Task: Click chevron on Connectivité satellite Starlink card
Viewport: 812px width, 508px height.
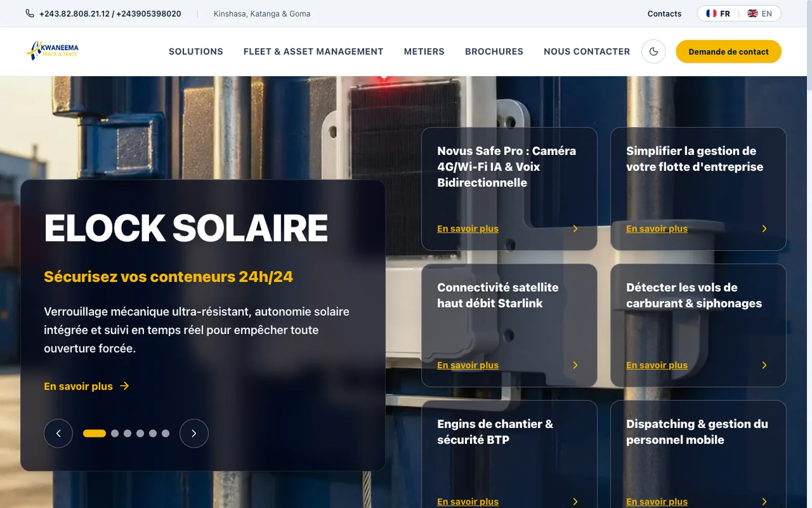Action: point(575,365)
